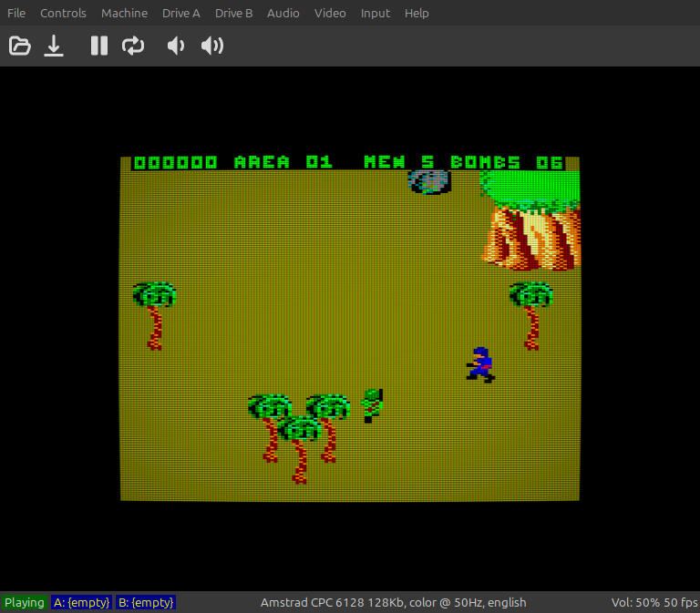Click the download/save snapshot icon

tap(55, 46)
